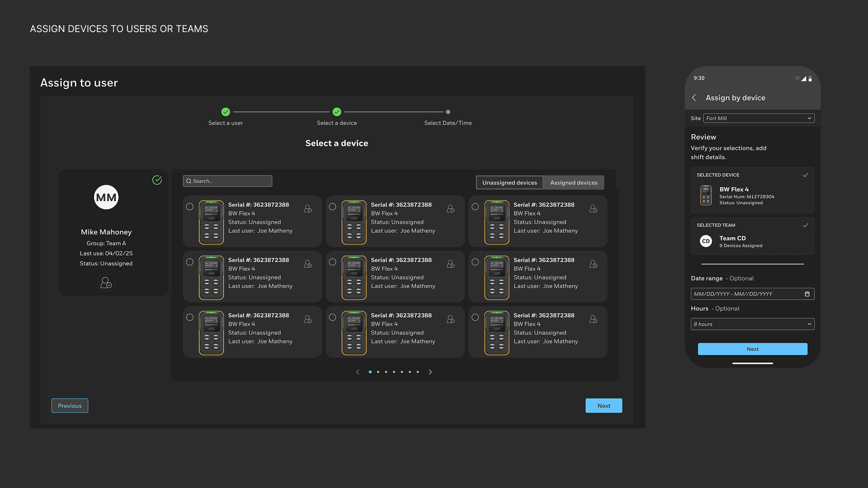Switch to Unassigned devices tab
Screen dimensions: 868x488
[509, 183]
